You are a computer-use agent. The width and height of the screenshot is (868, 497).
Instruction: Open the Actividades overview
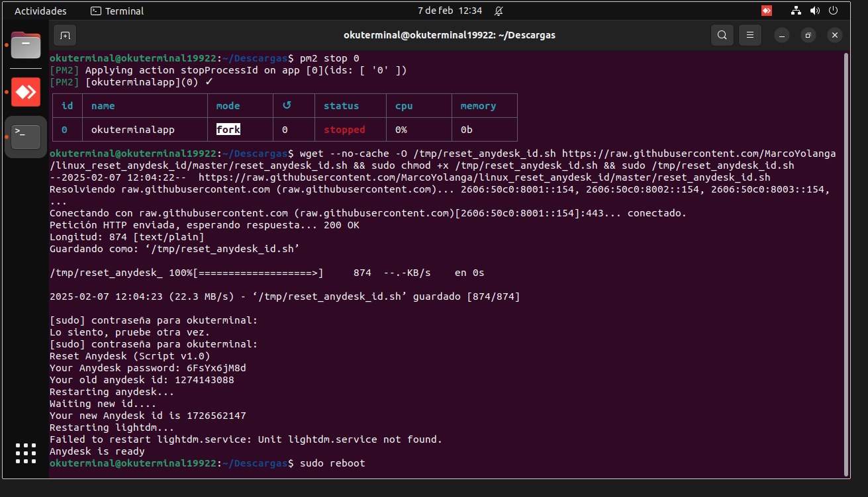40,11
